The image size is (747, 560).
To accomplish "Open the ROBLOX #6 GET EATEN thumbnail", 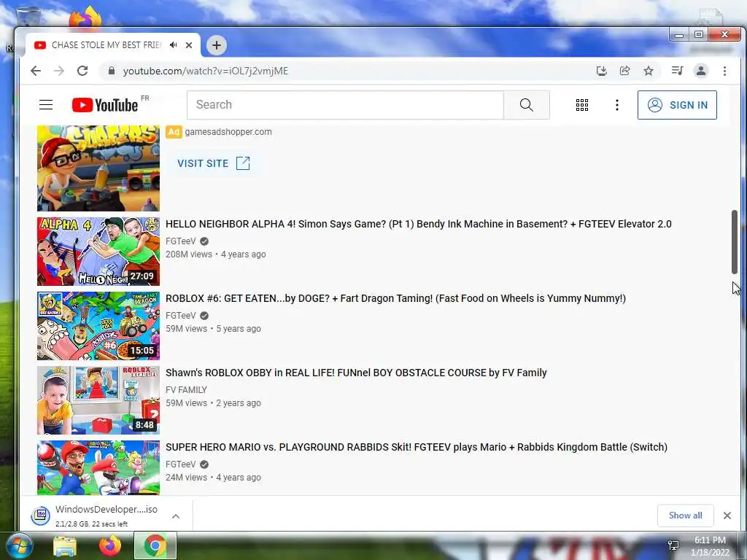I will 98,326.
